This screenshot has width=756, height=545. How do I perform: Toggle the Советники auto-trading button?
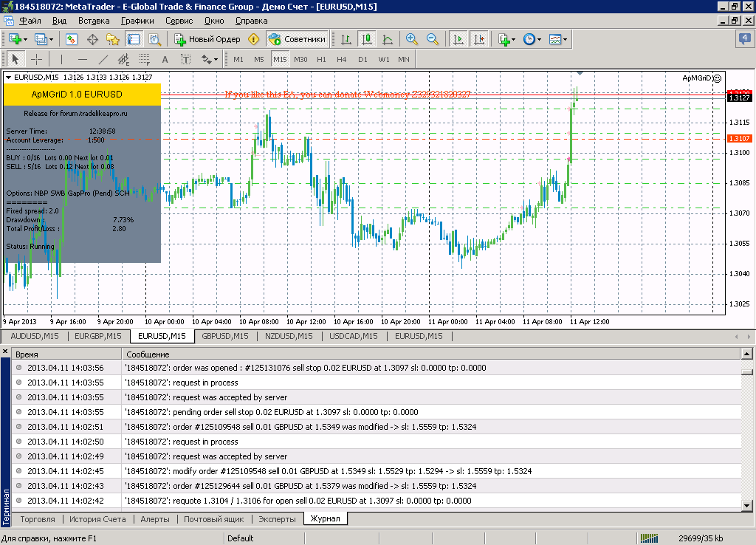click(297, 39)
